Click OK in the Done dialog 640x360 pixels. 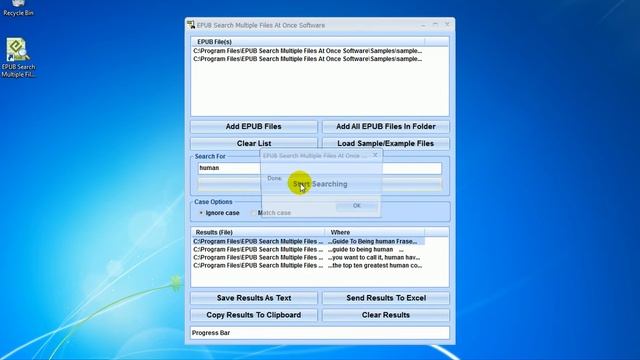357,206
